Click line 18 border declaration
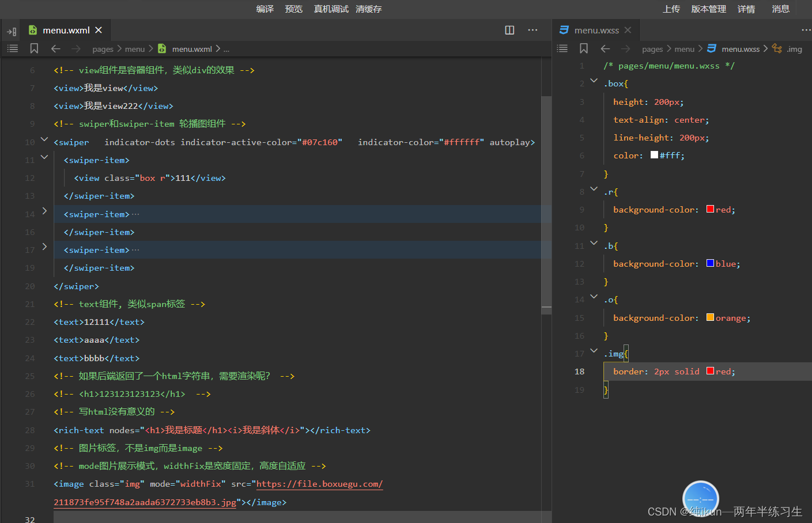 coord(674,372)
